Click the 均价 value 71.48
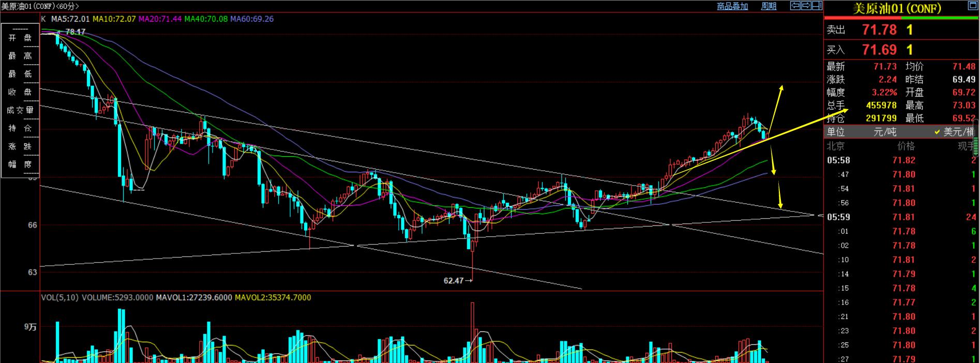 point(964,66)
